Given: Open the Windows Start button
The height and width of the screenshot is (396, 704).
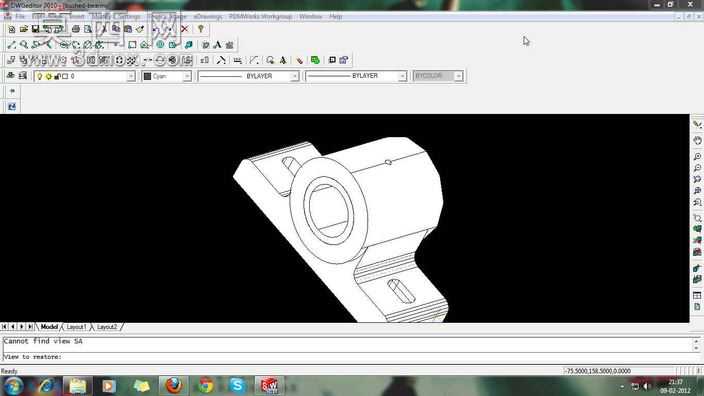Looking at the screenshot, I should [13, 386].
